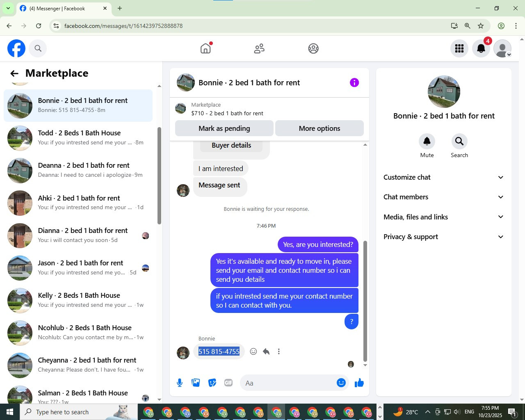Screen dimensions: 525x420
Task: Expand the Privacy & support section
Action: click(x=443, y=237)
